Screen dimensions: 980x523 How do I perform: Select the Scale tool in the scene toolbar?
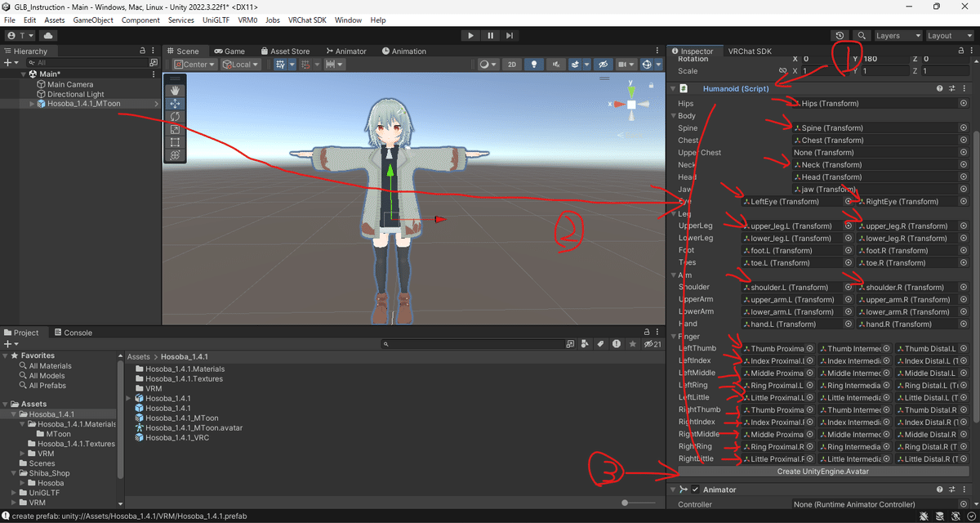coord(175,129)
